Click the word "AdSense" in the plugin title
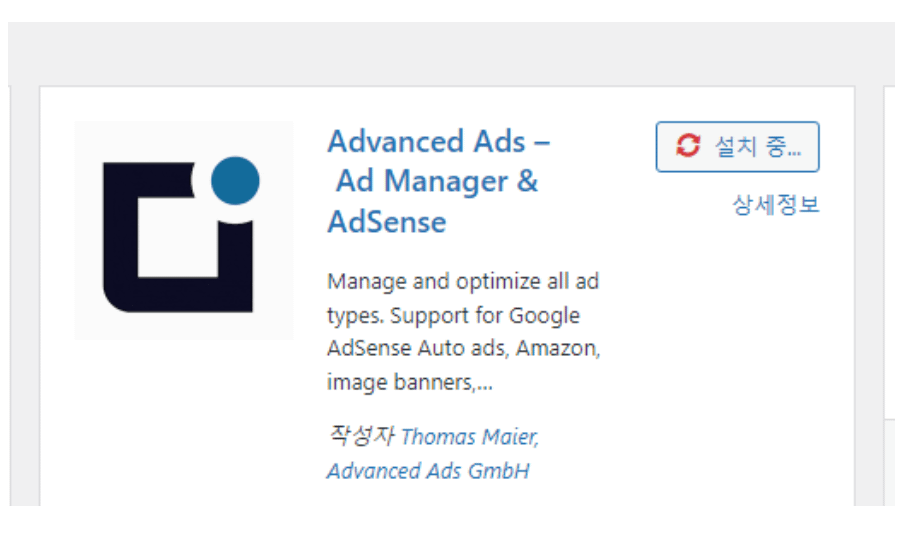The width and height of the screenshot is (924, 535). click(386, 222)
